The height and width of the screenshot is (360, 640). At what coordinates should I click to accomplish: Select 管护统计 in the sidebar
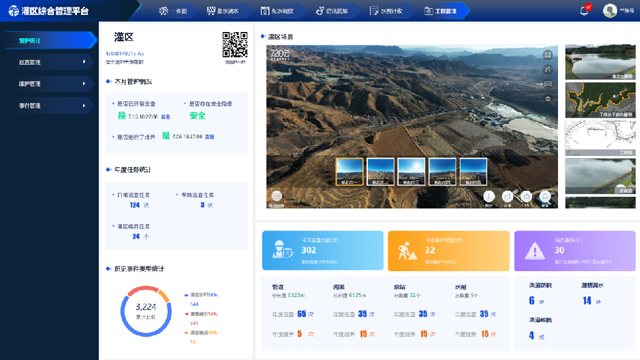coord(51,40)
